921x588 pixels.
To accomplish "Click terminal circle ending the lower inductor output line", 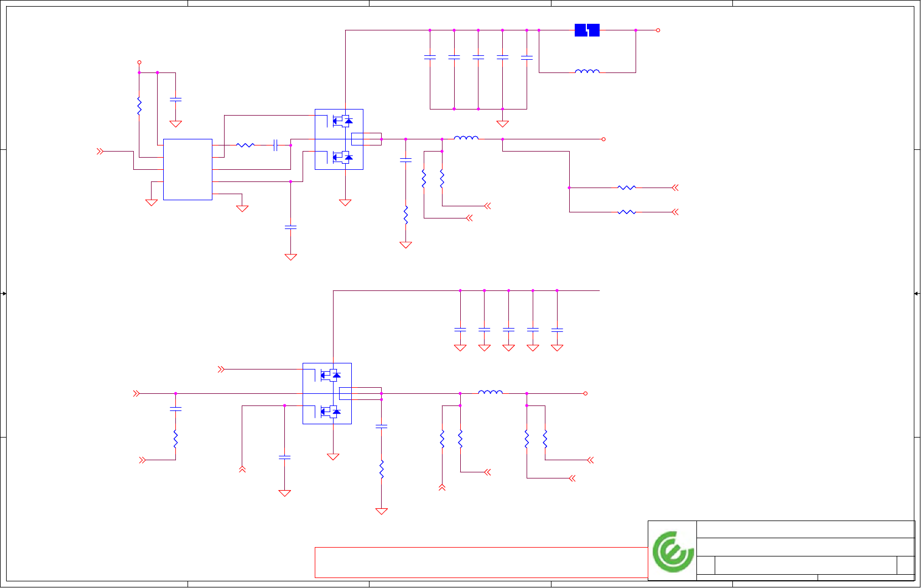I will tap(585, 393).
